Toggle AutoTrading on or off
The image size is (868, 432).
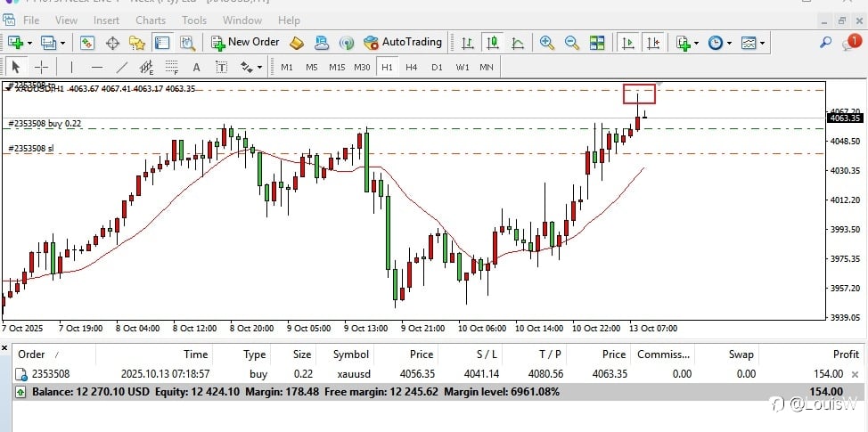click(403, 42)
